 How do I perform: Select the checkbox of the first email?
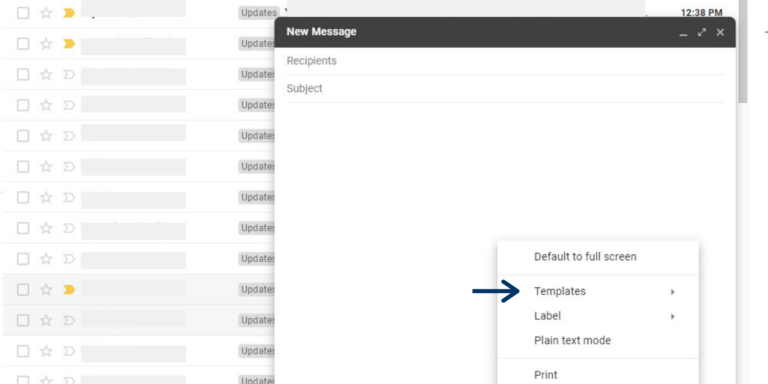23,13
